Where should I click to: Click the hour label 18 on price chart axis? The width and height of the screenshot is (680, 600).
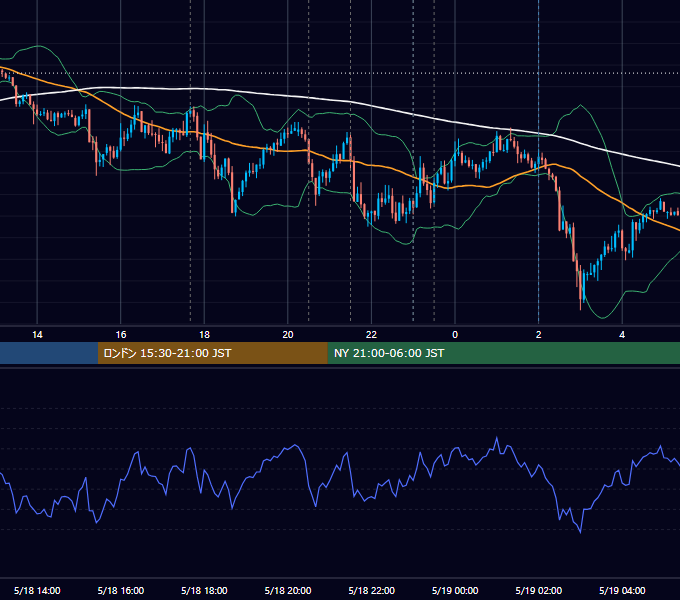(x=204, y=335)
